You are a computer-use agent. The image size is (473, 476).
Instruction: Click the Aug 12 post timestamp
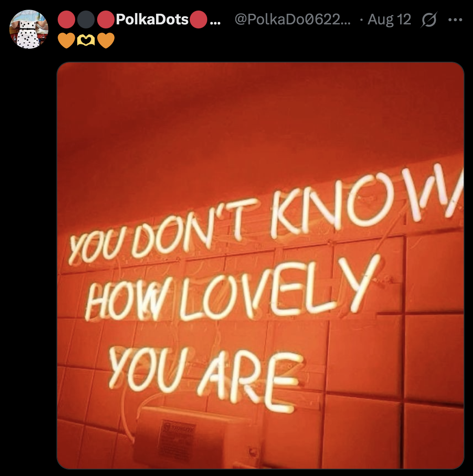tap(389, 19)
